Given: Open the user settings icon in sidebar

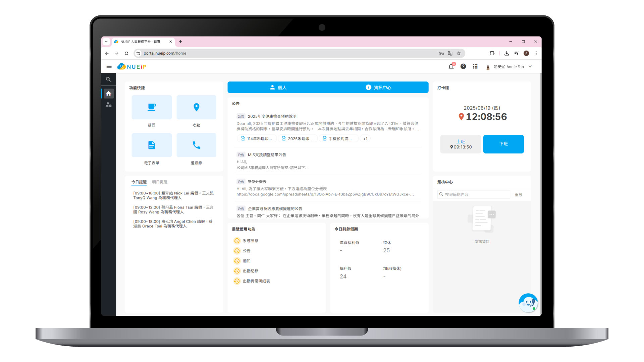Looking at the screenshot, I should coord(108,105).
